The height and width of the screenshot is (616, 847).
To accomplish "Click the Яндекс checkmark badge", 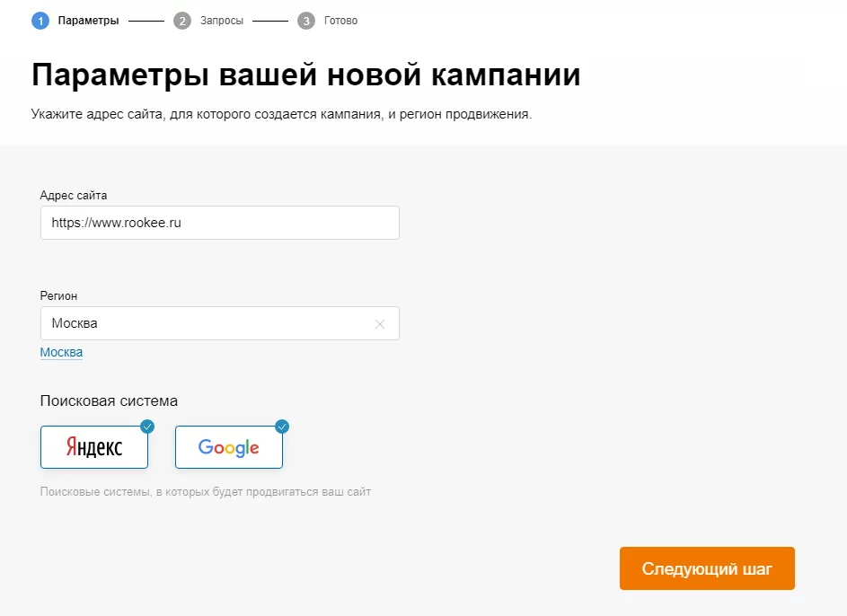I will pos(147,427).
